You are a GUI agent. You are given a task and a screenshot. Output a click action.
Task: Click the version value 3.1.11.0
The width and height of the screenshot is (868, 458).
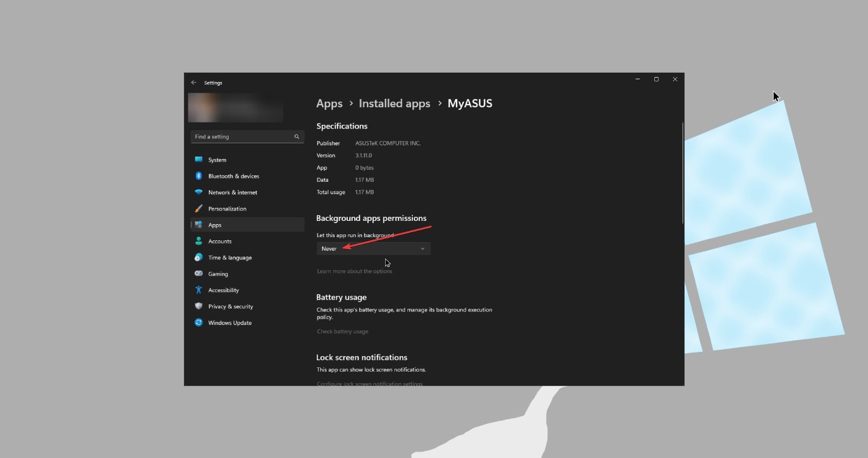coord(363,156)
